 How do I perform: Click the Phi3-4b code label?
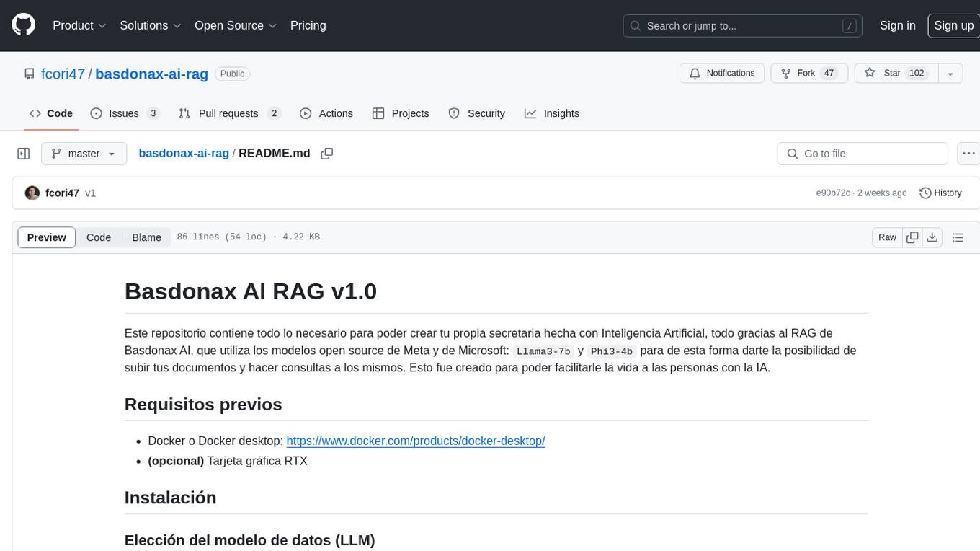coord(611,351)
